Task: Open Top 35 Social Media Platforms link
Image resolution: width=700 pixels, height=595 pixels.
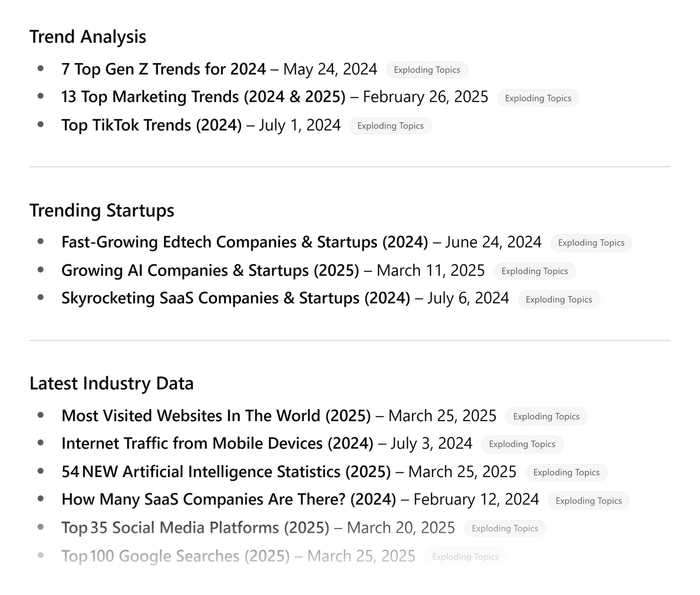Action: [195, 528]
